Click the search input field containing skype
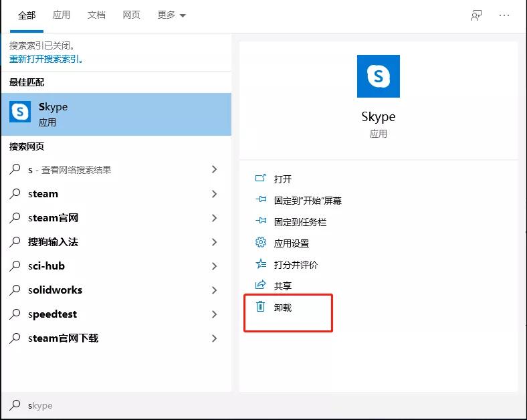This screenshot has height=420, width=527. tap(263, 405)
